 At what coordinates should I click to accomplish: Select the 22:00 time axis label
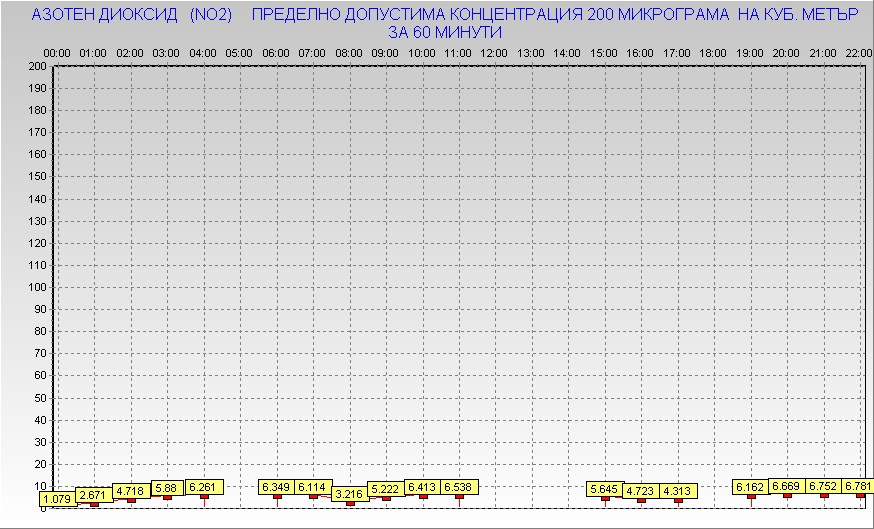(858, 52)
